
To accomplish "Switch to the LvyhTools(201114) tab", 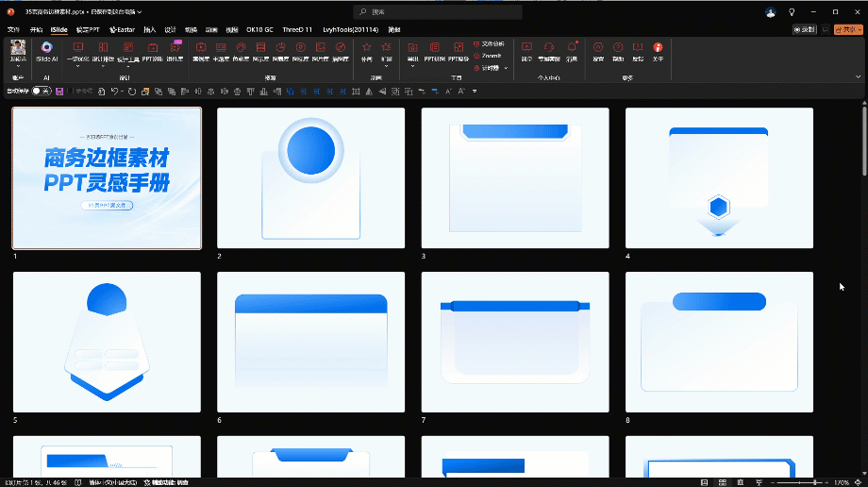I will pos(350,29).
